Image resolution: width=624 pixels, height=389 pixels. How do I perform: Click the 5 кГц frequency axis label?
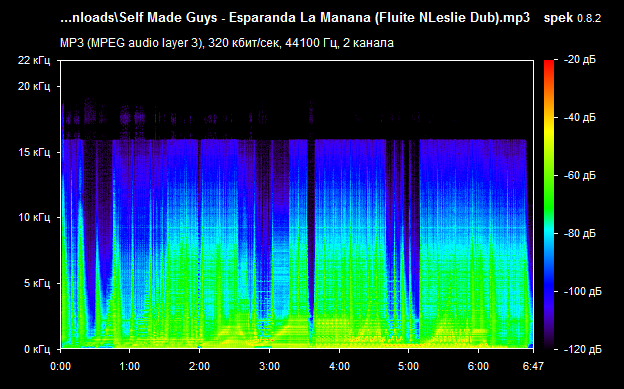pos(37,283)
